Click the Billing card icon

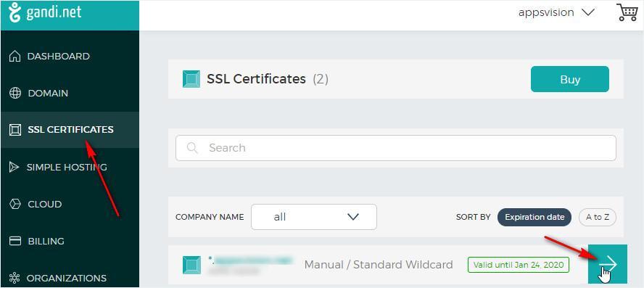click(x=15, y=241)
